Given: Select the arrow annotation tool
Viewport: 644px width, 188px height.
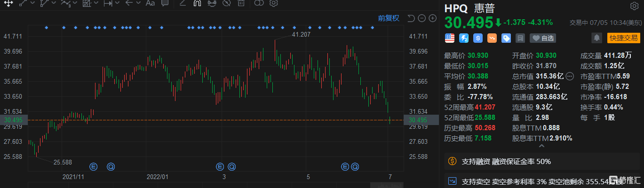Looking at the screenshot, I should (129, 3).
